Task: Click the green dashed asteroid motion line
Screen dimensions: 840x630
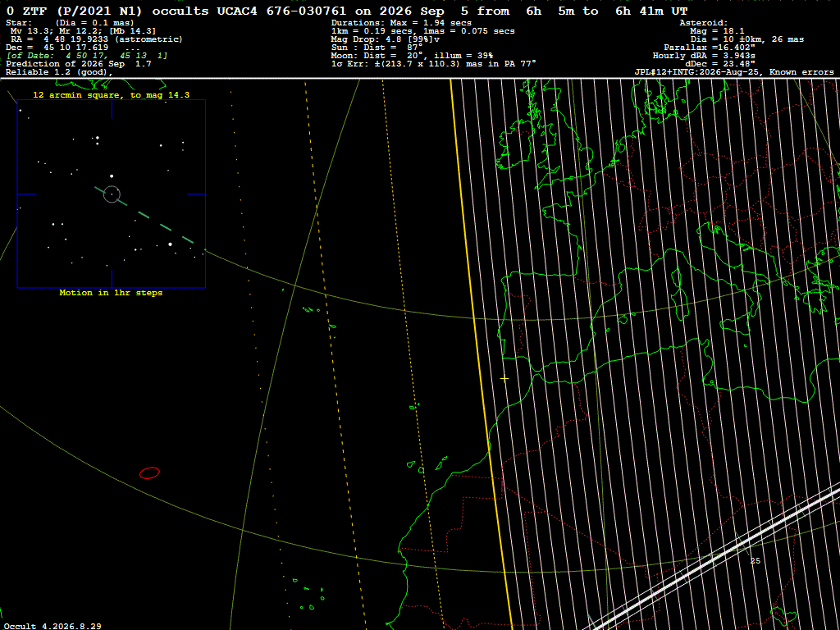Action: pos(144,216)
